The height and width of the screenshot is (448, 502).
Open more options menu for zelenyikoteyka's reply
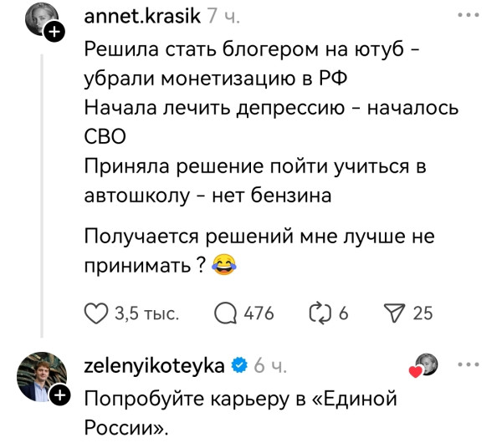pyautogui.click(x=468, y=364)
